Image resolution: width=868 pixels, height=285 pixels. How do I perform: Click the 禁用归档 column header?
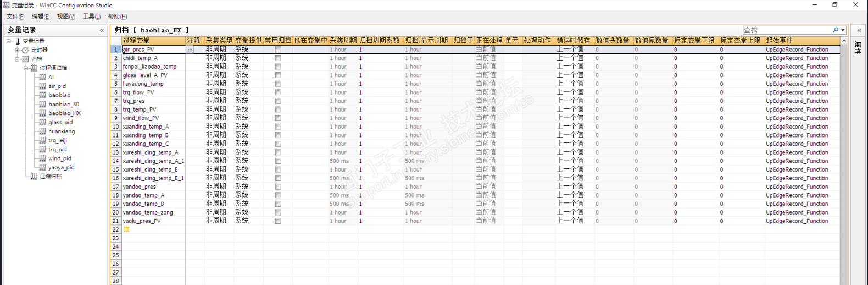278,41
